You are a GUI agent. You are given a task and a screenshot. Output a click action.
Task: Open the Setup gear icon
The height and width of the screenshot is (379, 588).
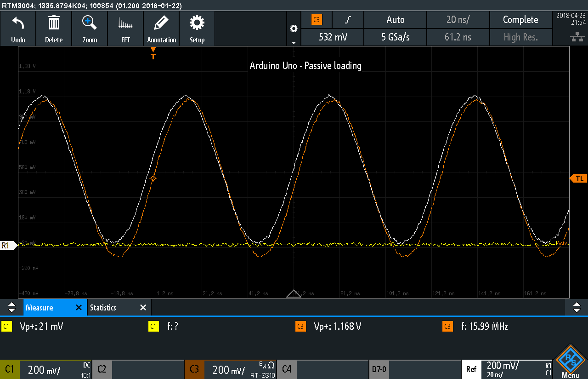[197, 29]
